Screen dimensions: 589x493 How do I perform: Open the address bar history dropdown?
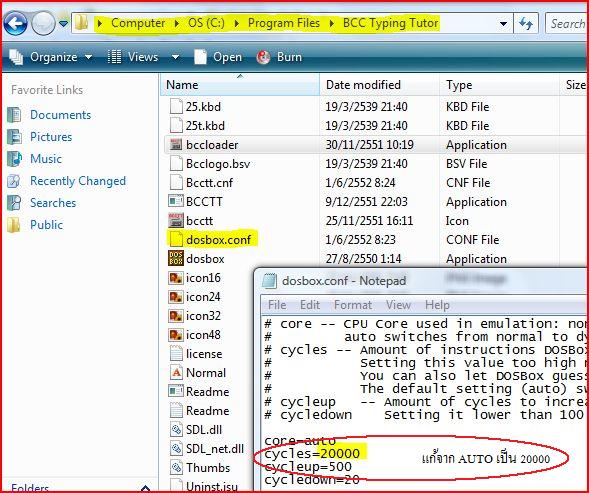coord(503,24)
